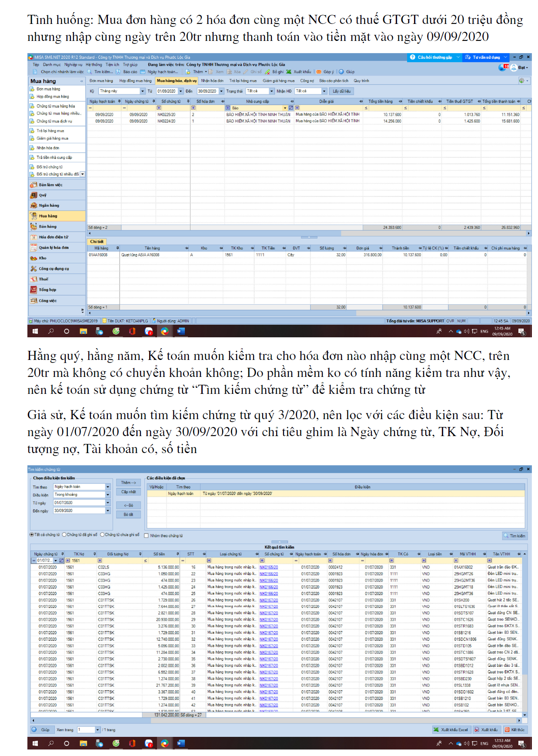Screen dimensions: 538x756
Task: Click the Chọn chi nhánh làm việc icon
Action: [36, 72]
